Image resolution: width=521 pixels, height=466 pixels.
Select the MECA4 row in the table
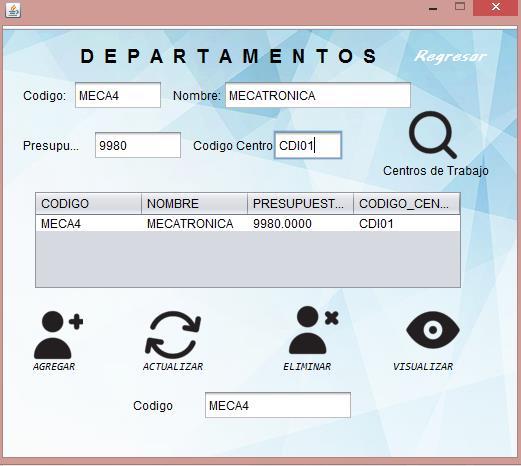(x=248, y=223)
